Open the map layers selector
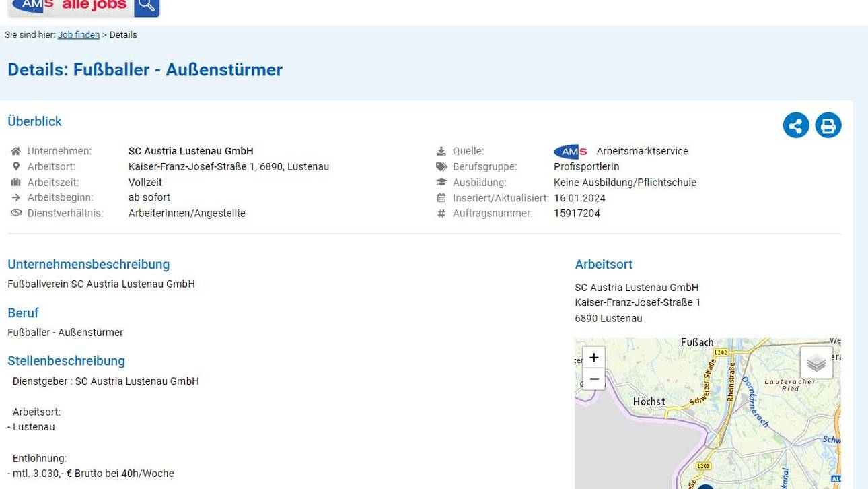 click(x=816, y=363)
